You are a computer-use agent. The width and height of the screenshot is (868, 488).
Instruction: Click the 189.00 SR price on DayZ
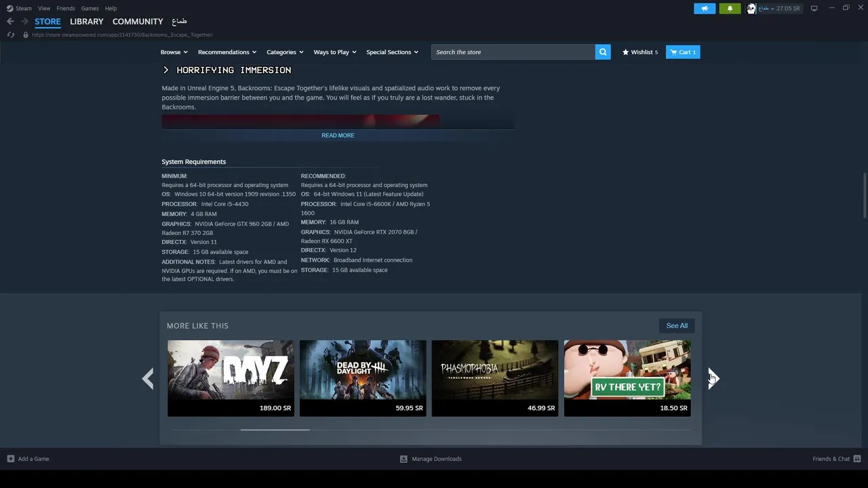point(275,408)
